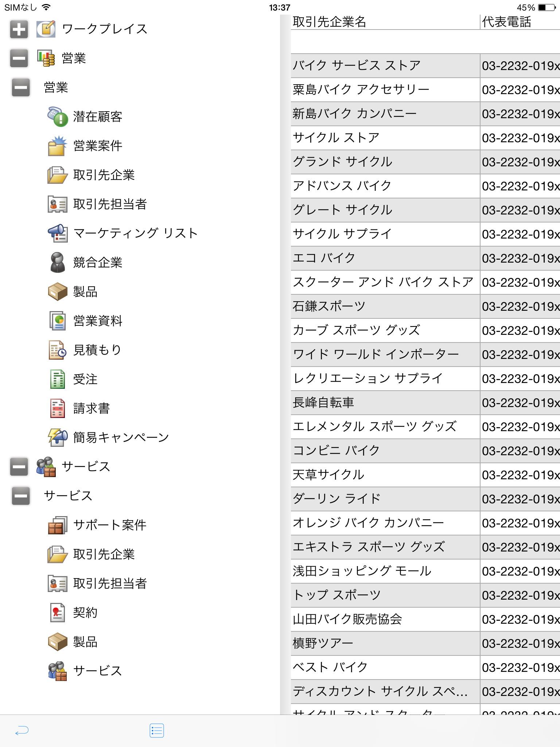Click the 簡易キャンペーン lightning megaphone icon
This screenshot has width=560, height=747.
point(58,438)
